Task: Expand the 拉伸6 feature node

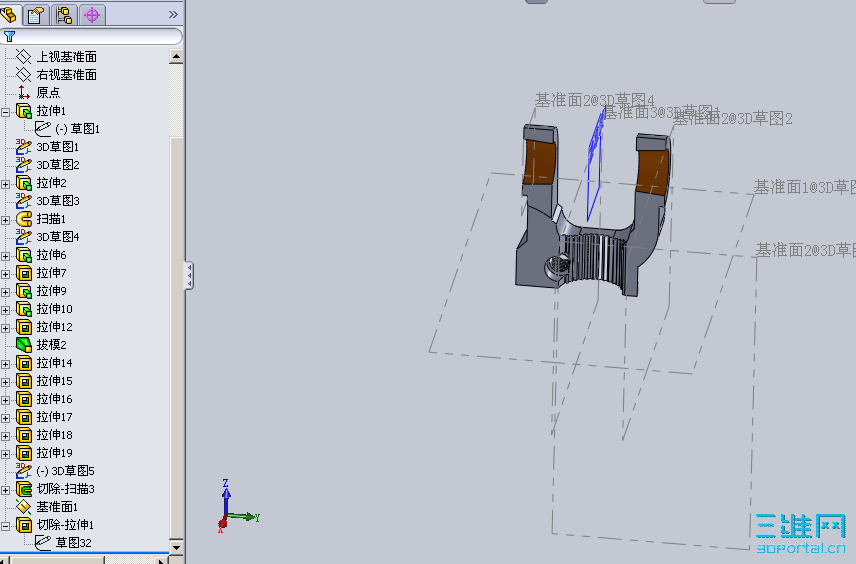Action: [5, 257]
